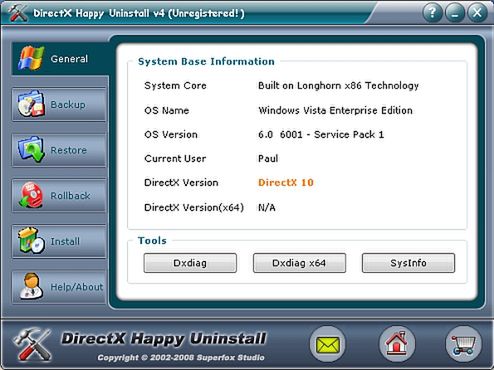The width and height of the screenshot is (494, 370).
Task: Click the crossed hammer and wrench footer logo
Action: (x=33, y=345)
